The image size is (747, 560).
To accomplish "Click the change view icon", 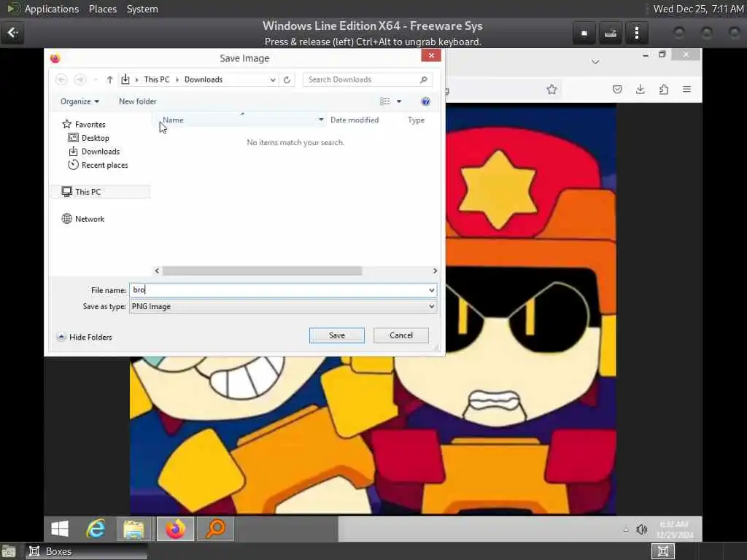I will pyautogui.click(x=385, y=101).
